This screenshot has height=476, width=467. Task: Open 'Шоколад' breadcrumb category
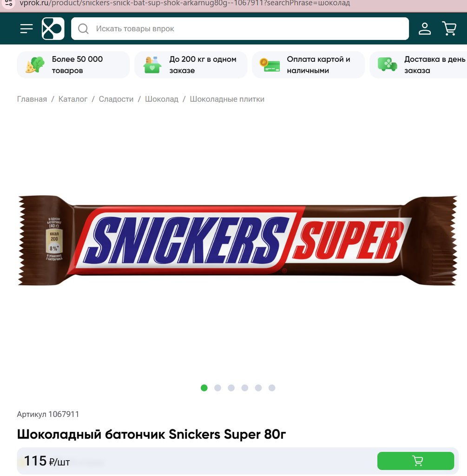click(x=161, y=99)
